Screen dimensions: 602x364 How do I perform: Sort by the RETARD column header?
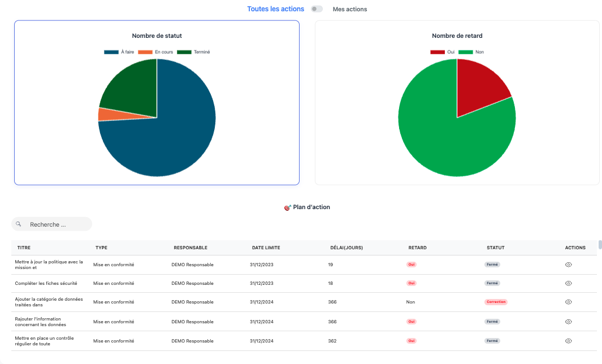click(x=417, y=248)
